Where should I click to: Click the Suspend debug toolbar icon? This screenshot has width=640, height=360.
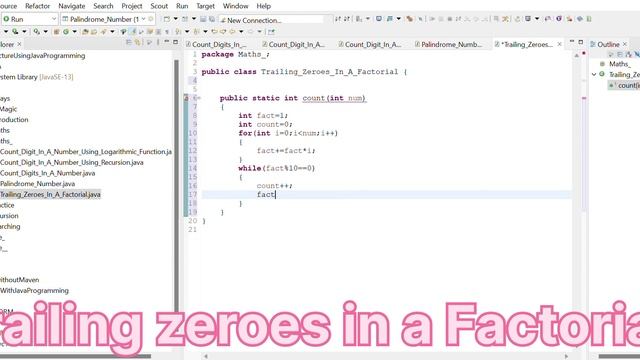[x=441, y=19]
